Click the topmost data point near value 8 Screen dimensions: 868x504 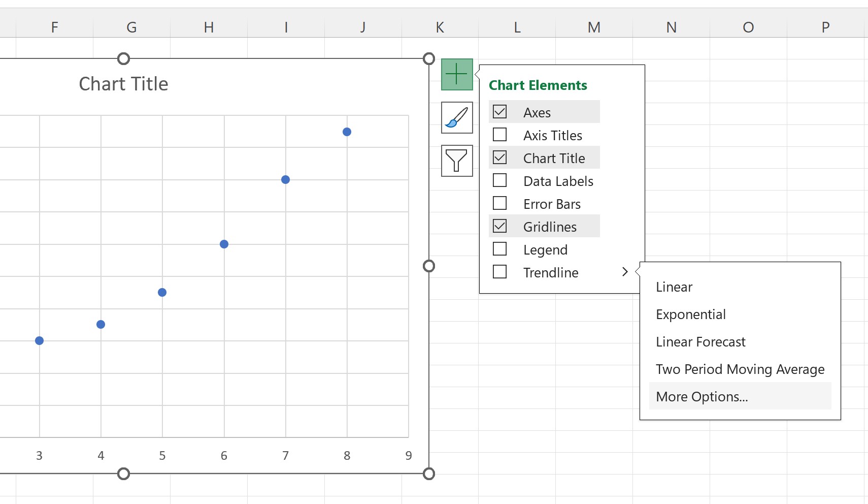(347, 132)
